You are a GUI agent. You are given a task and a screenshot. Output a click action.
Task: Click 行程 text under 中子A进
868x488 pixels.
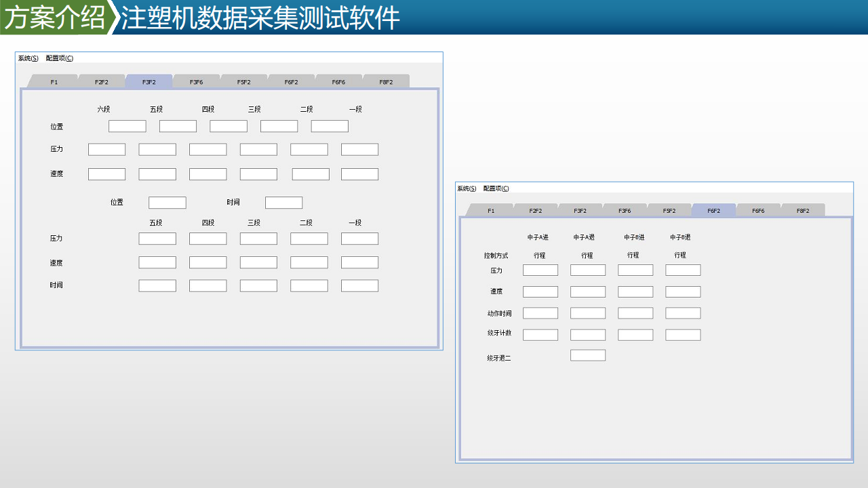540,256
